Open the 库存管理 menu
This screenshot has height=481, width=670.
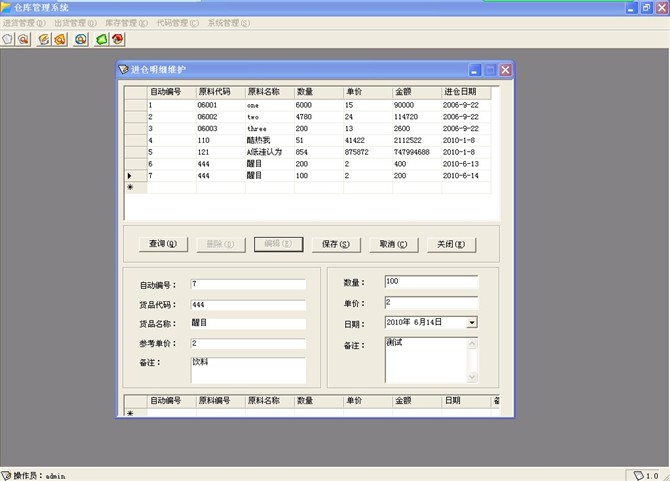coord(126,23)
